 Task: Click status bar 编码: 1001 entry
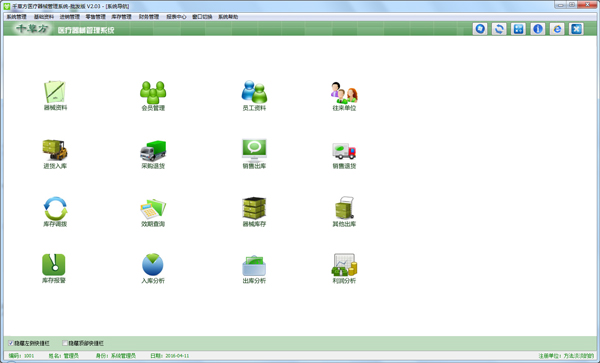[x=21, y=356]
